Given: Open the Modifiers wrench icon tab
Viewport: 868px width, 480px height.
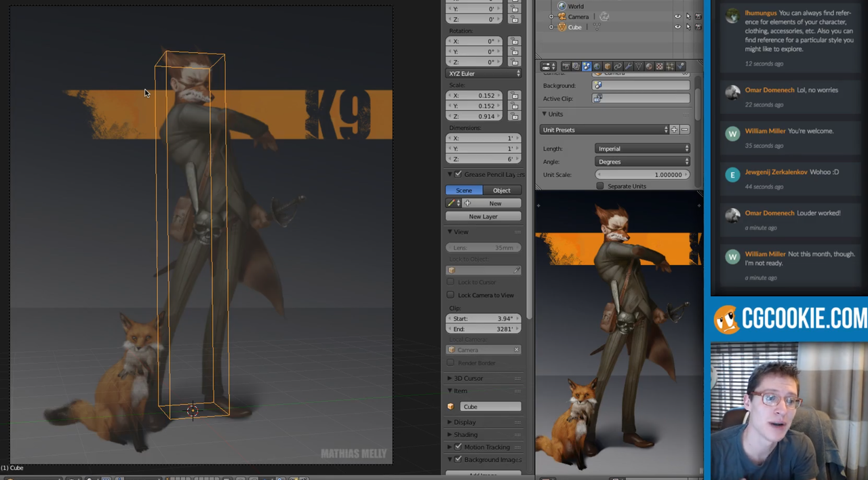Looking at the screenshot, I should [x=628, y=66].
